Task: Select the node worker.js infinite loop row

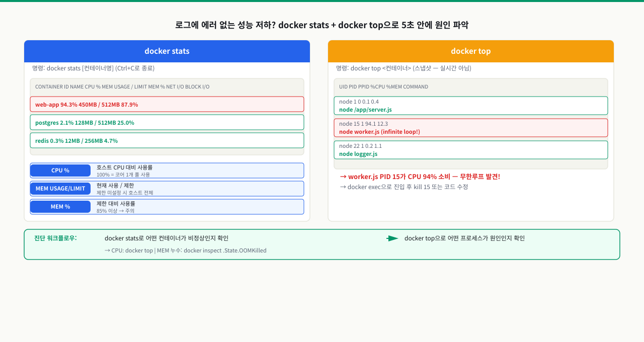Action: pyautogui.click(x=471, y=128)
